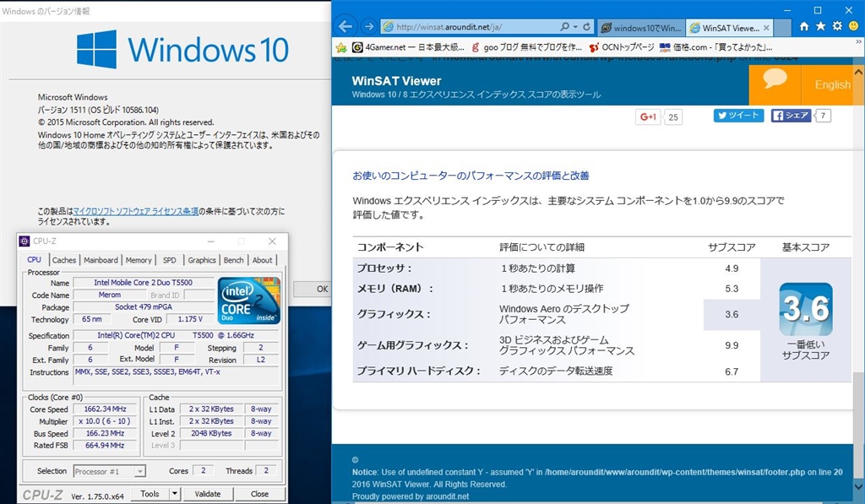This screenshot has height=504, width=865.
Task: Click Level 2 cache value 2048 KBytes
Action: 211,433
